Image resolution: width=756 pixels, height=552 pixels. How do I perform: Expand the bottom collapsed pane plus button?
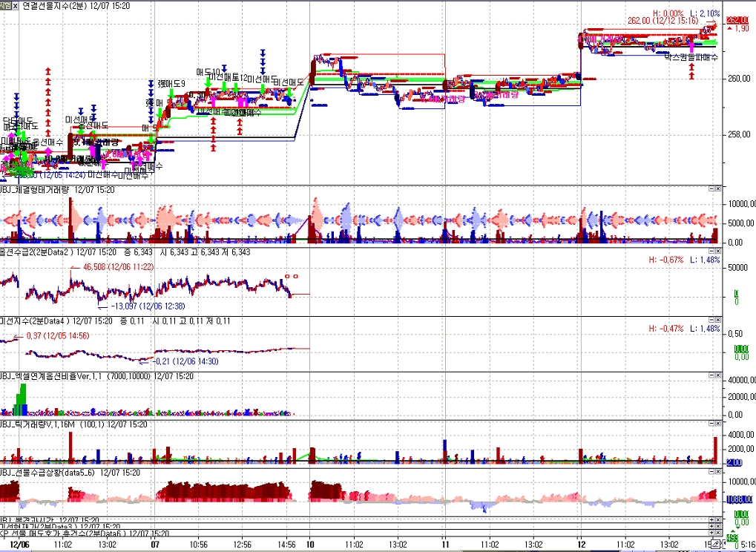(x=710, y=533)
